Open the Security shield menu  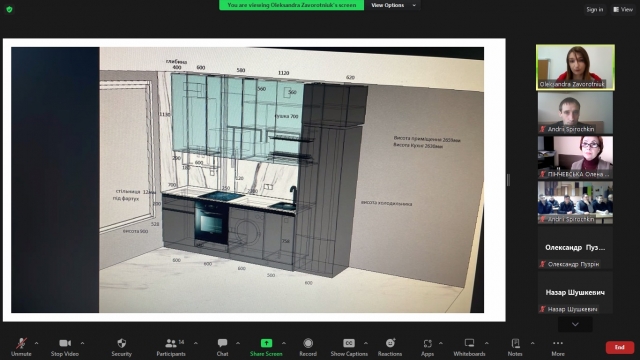[x=122, y=347]
